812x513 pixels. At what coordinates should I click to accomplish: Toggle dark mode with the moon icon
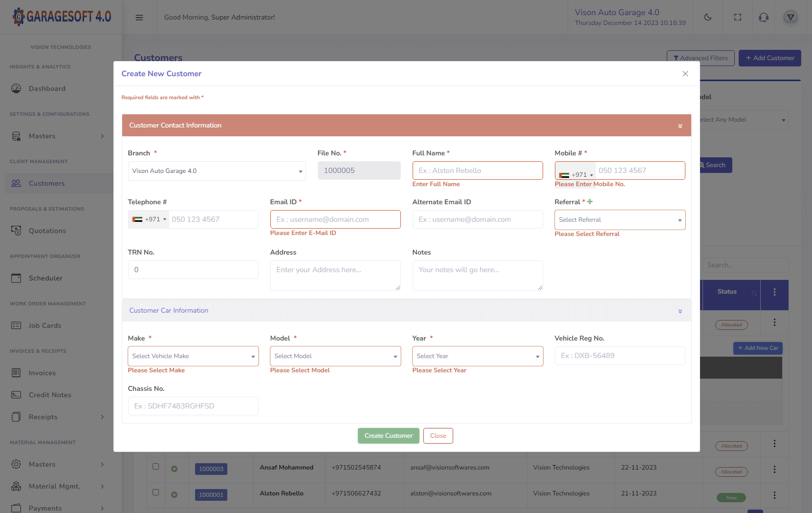[708, 17]
